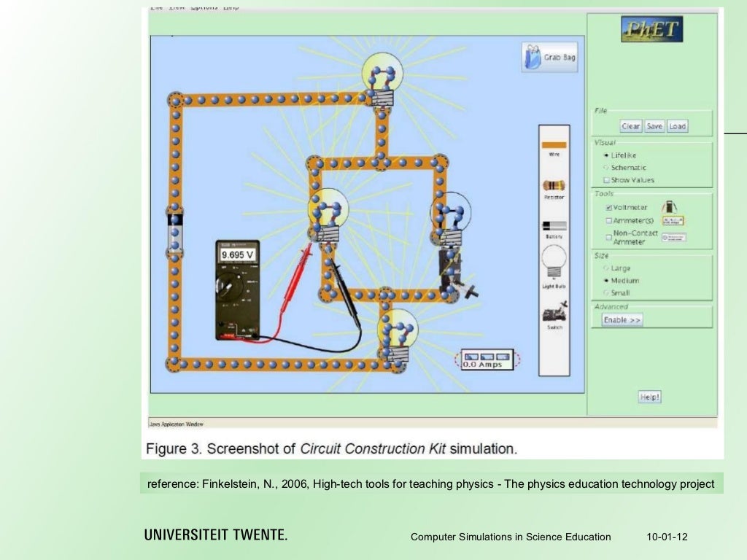This screenshot has height=560, width=747.
Task: Select the unlit right-side light bulb
Action: pos(451,219)
